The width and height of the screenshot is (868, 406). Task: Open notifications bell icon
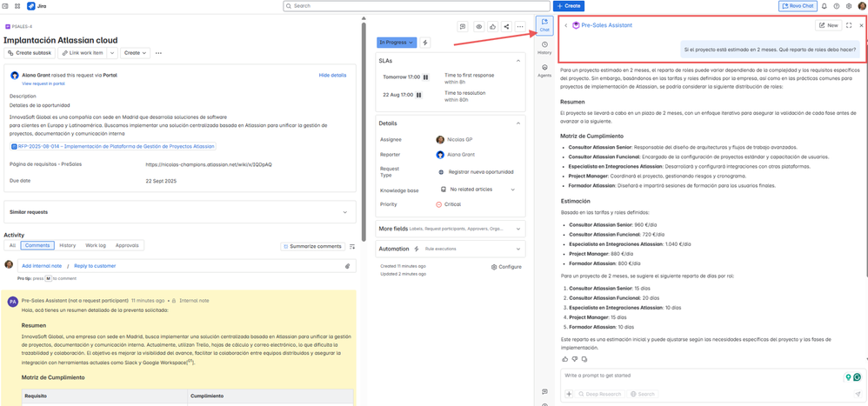825,6
